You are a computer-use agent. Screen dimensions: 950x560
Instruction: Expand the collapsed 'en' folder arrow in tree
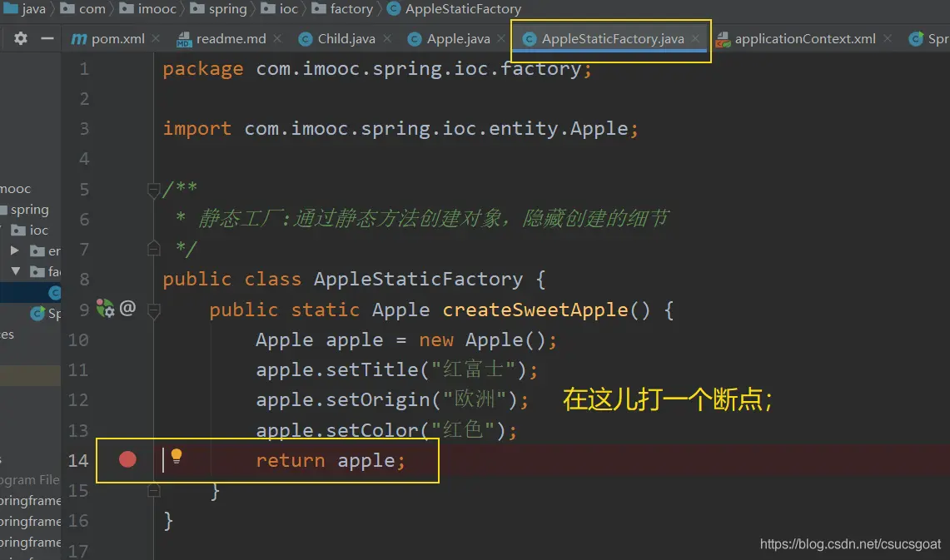pyautogui.click(x=14, y=250)
